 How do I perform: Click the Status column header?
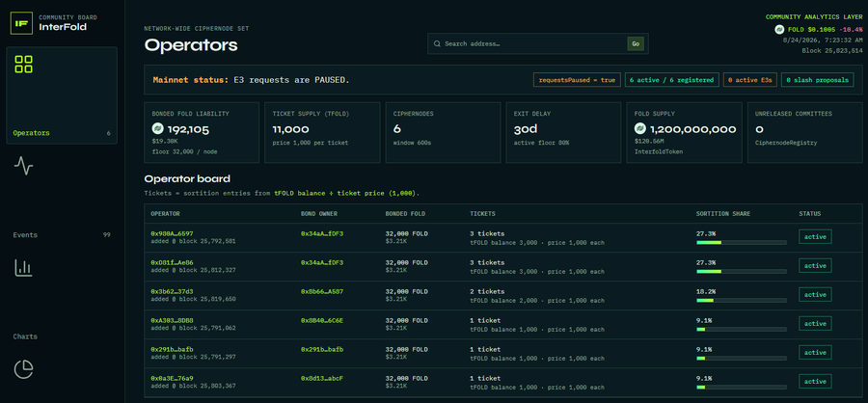(x=810, y=214)
